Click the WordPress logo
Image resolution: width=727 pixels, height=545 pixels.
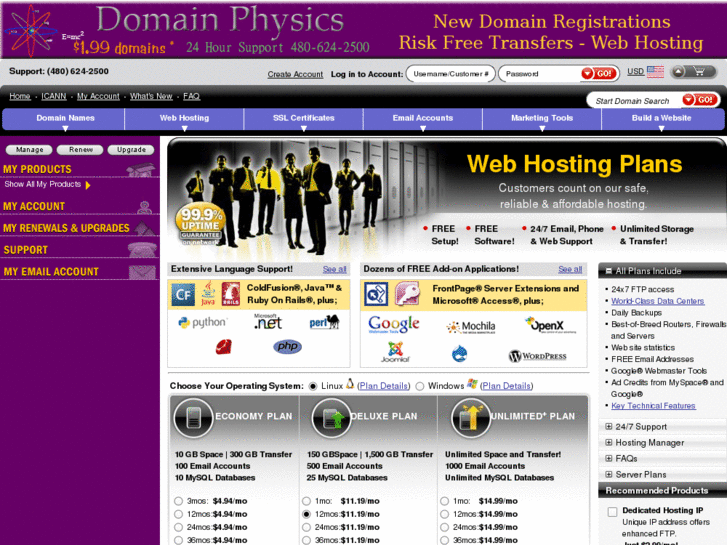click(x=538, y=356)
